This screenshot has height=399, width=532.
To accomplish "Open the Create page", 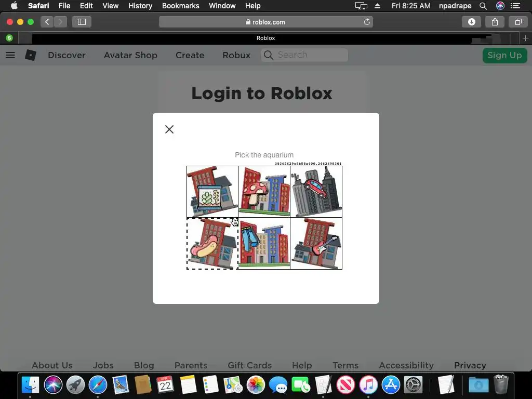I will [190, 55].
